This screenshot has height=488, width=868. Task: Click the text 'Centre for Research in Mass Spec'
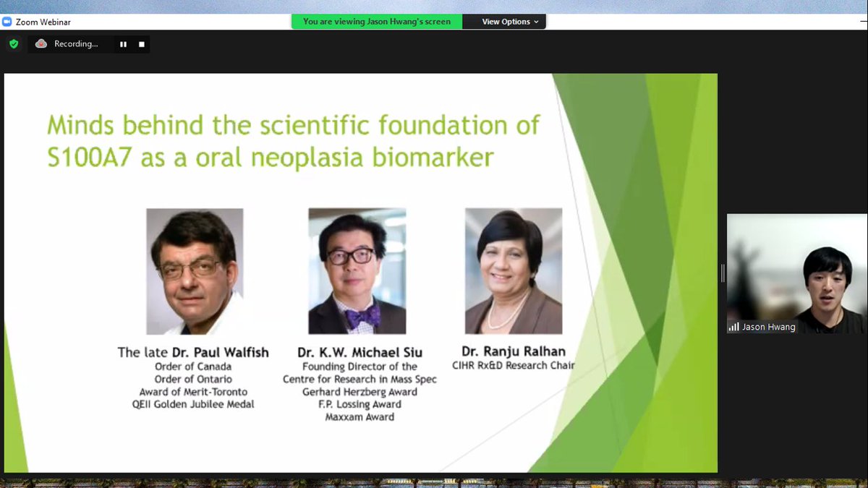click(x=359, y=380)
